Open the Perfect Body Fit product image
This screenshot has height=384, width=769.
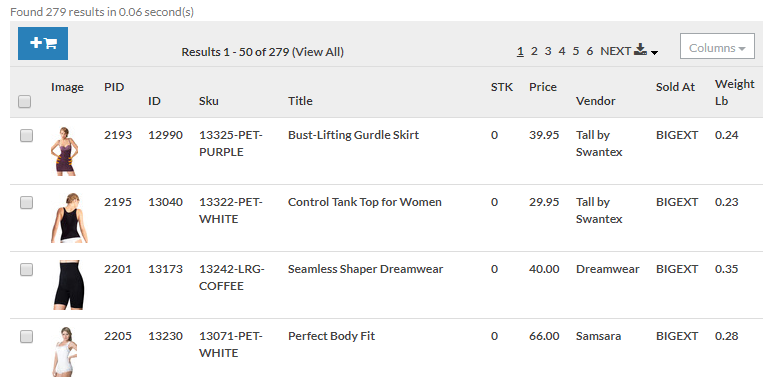[x=65, y=352]
